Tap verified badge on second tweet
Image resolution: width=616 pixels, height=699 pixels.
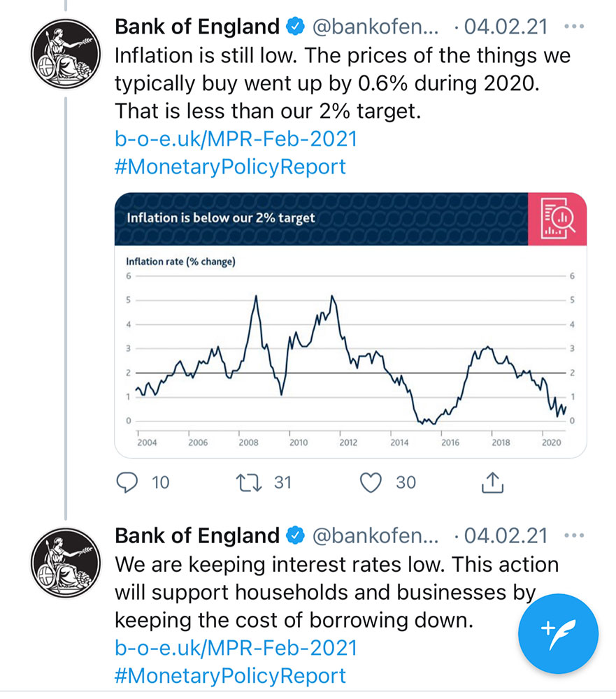pyautogui.click(x=295, y=536)
